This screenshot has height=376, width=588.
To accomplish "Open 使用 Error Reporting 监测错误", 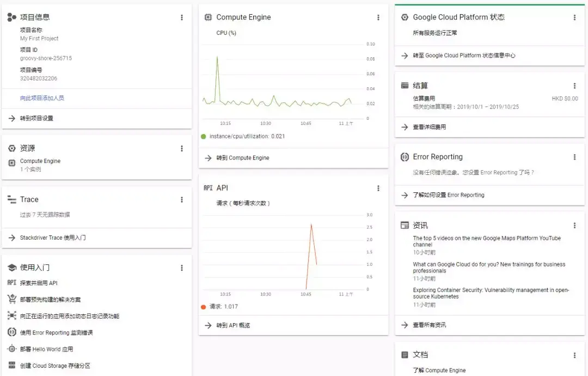I will [x=56, y=332].
